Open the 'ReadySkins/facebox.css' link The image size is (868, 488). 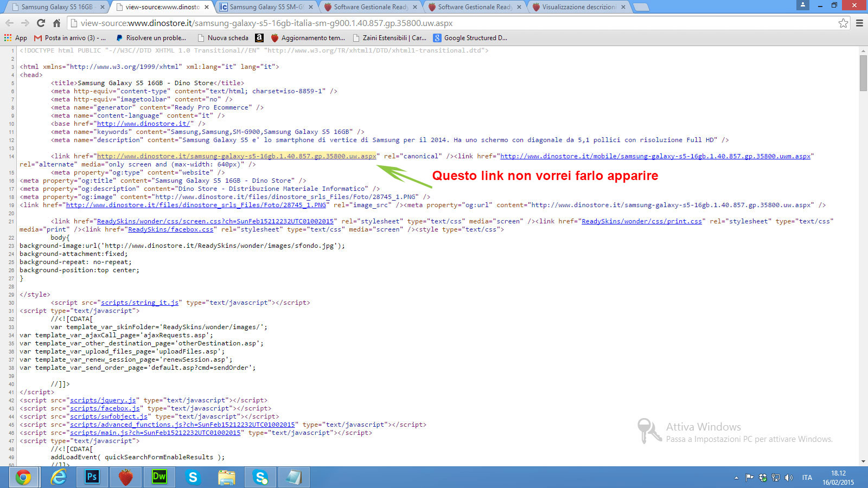coord(171,229)
